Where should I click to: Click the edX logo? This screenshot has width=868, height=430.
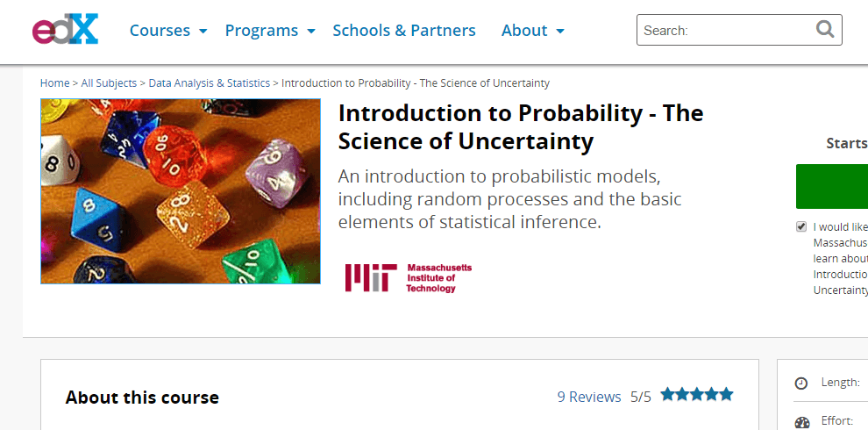[66, 30]
